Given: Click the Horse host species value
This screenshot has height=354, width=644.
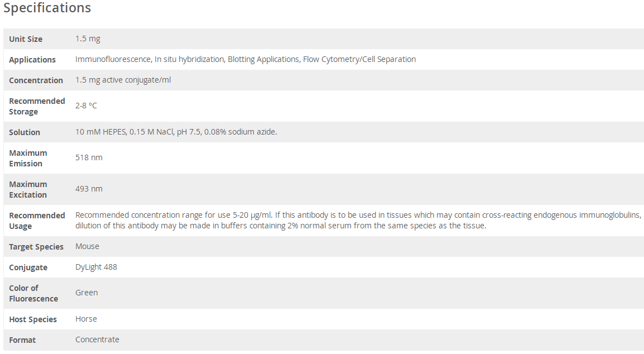Looking at the screenshot, I should click(x=86, y=319).
